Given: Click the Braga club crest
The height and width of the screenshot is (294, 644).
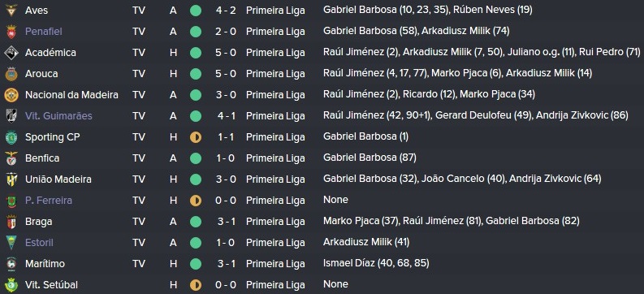Looking at the screenshot, I should [x=11, y=222].
